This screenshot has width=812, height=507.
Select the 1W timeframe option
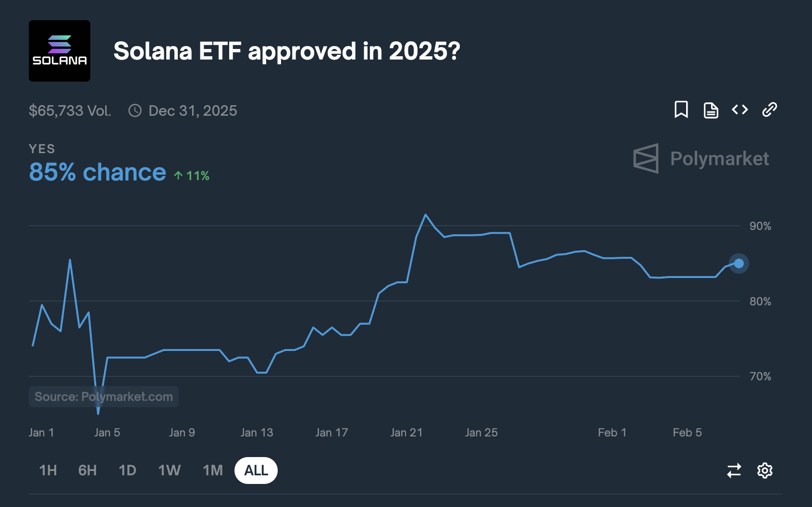pos(169,471)
